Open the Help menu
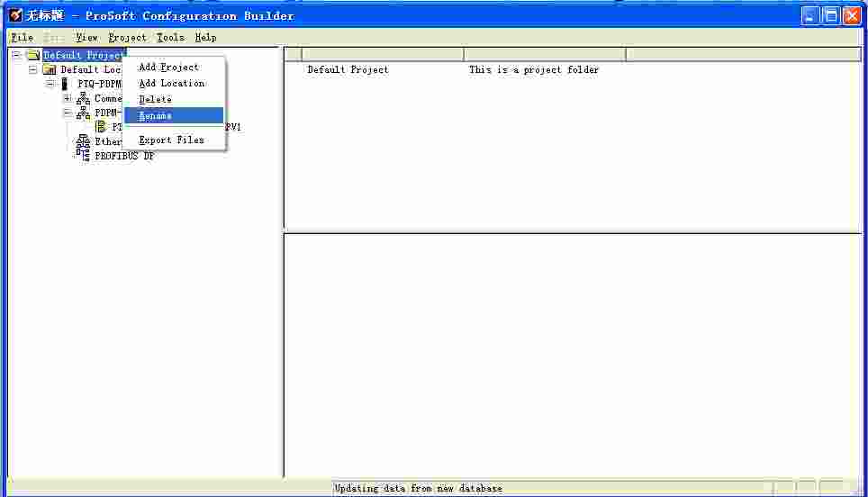 (x=205, y=38)
